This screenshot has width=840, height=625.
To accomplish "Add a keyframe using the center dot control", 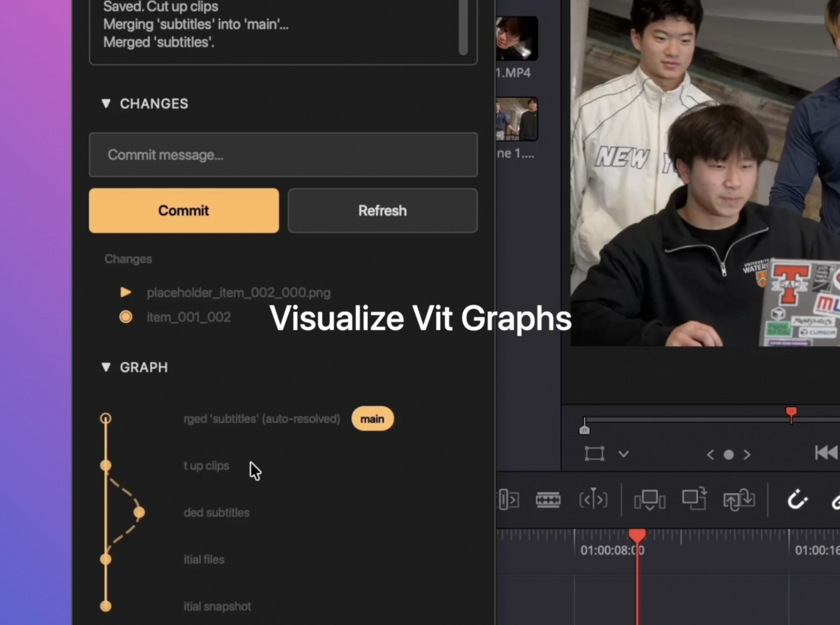I will tap(729, 455).
